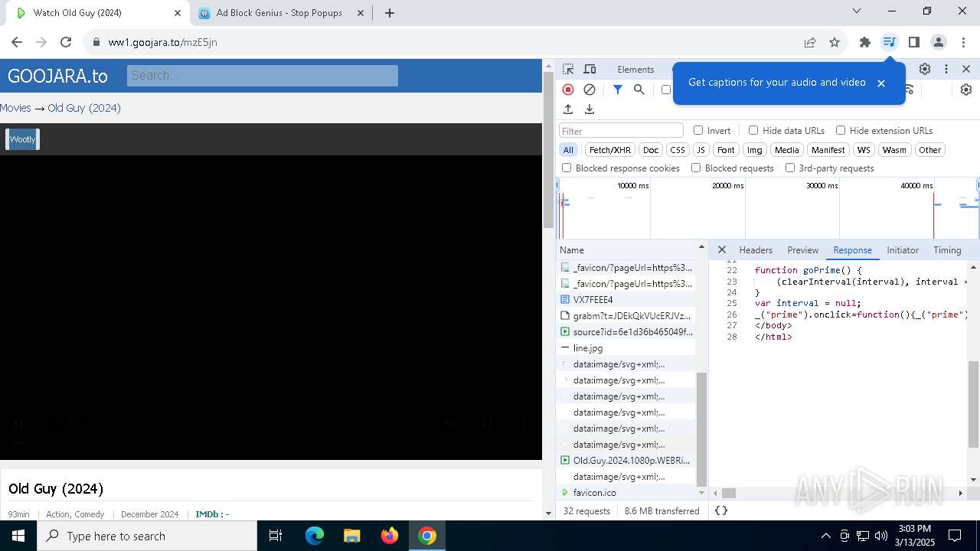The image size is (980, 551).
Task: Check Blocked requests option
Action: click(696, 168)
